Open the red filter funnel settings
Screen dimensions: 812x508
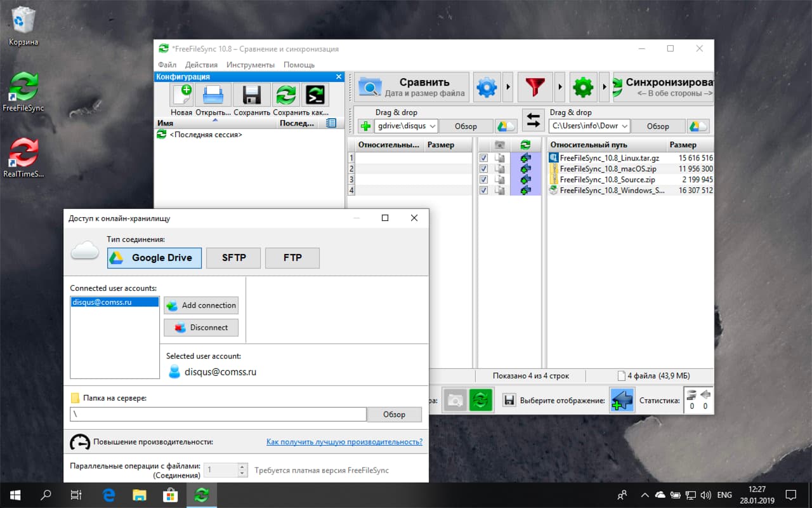(535, 87)
